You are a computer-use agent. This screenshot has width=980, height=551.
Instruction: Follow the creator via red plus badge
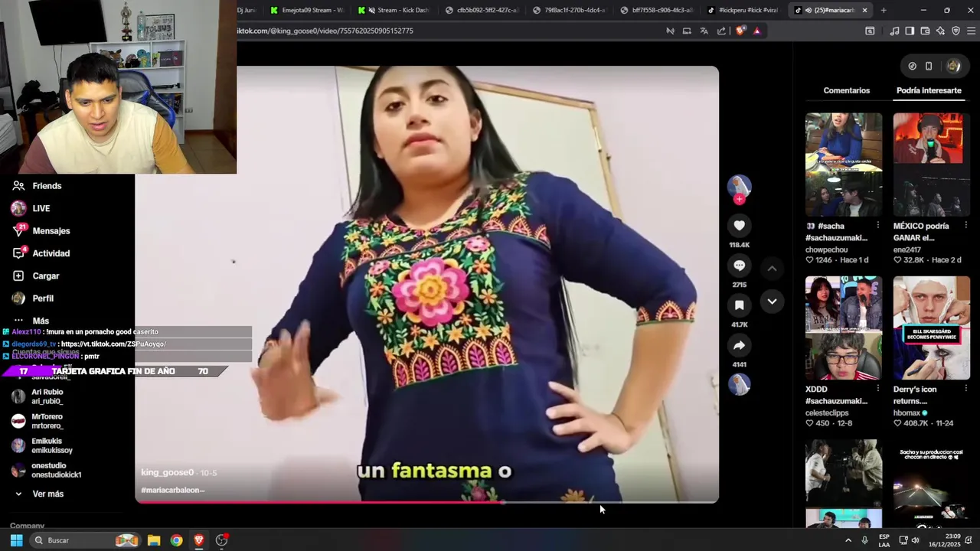[739, 199]
